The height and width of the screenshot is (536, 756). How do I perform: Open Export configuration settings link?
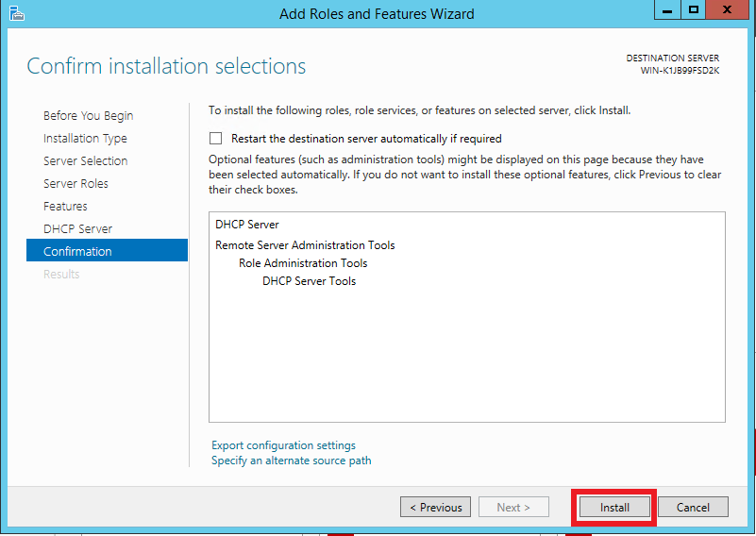[283, 445]
